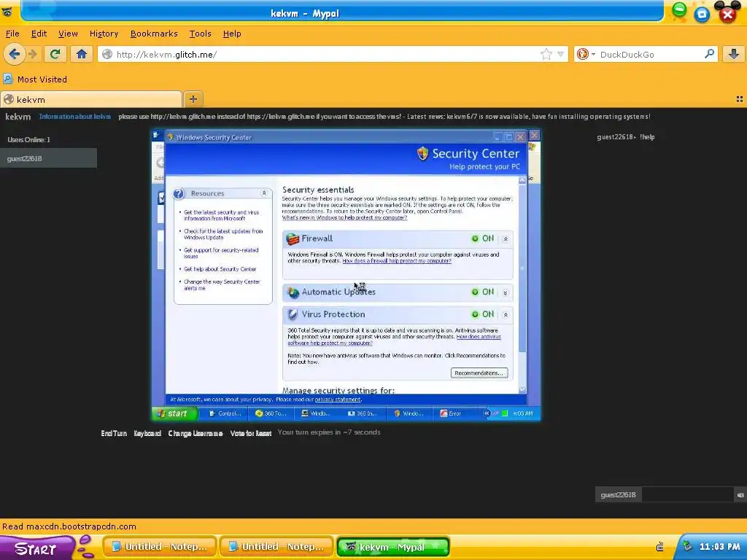
Task: Click the chat message input field
Action: coord(687,494)
